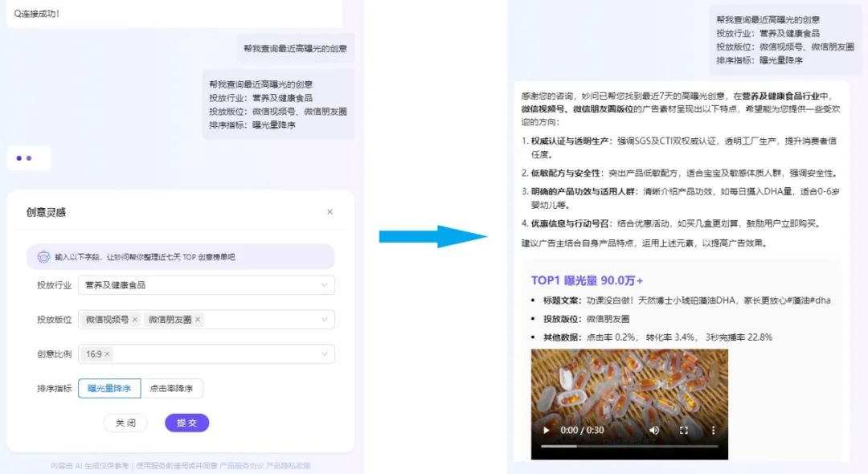This screenshot has height=474, width=868.
Task: Open video more-options menu
Action: click(713, 431)
